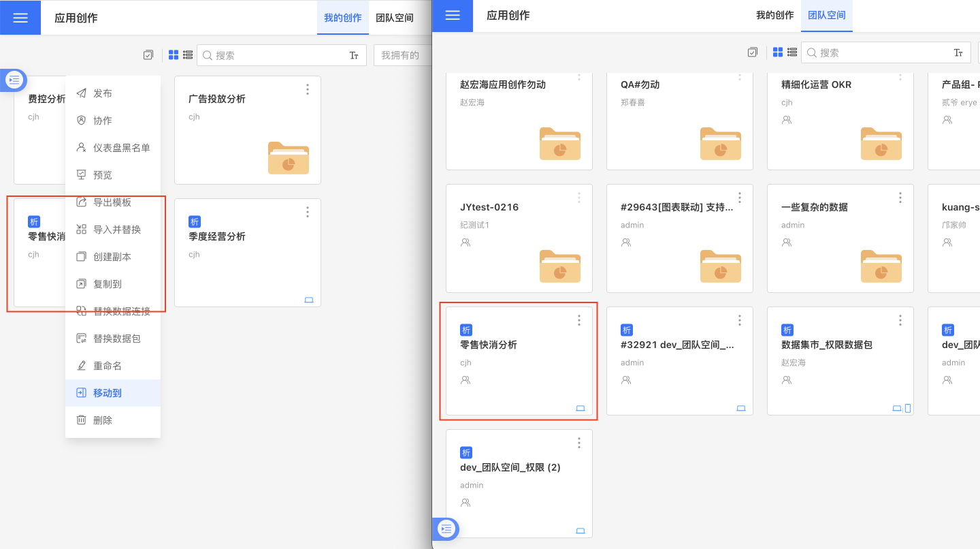
Task: Expand options menu on 数据集市_权限数据包 card
Action: pos(900,320)
